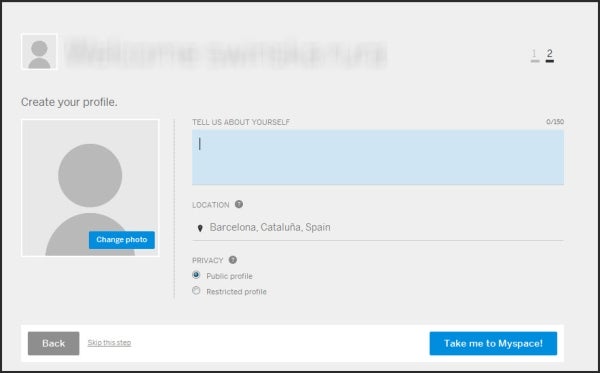Click the Barcelona, Cataluña, Spain location field
The image size is (600, 373).
(x=378, y=228)
